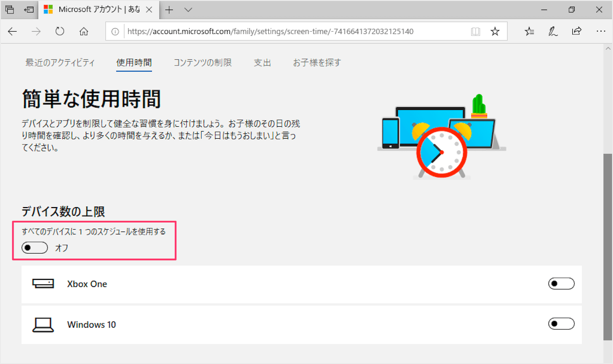Click the Add notes pen icon
The height and width of the screenshot is (364, 613).
[553, 32]
